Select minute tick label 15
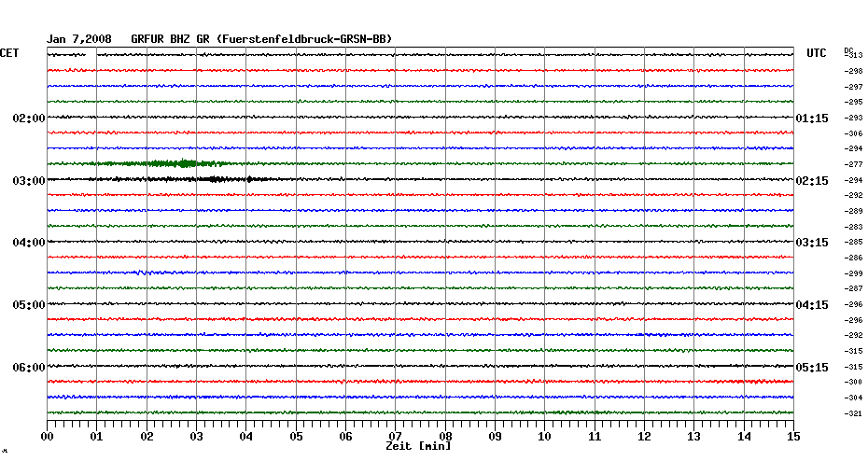 coord(793,437)
